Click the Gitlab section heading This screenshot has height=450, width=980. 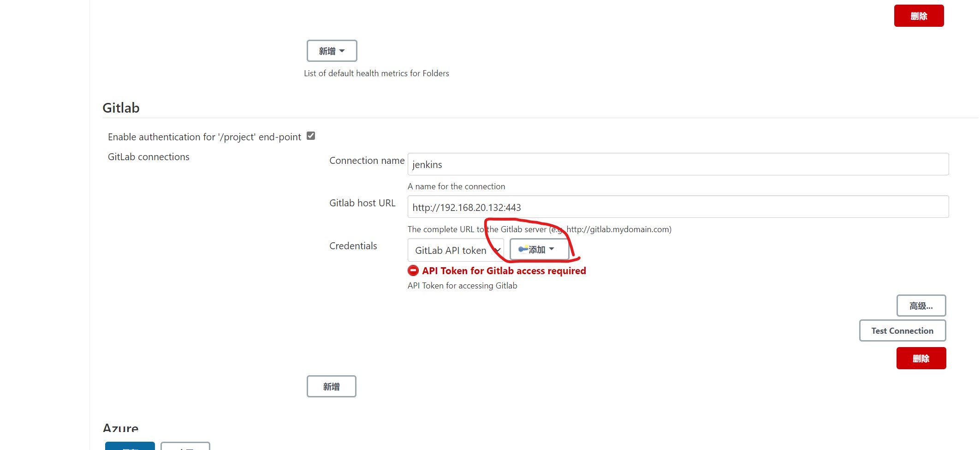[121, 108]
